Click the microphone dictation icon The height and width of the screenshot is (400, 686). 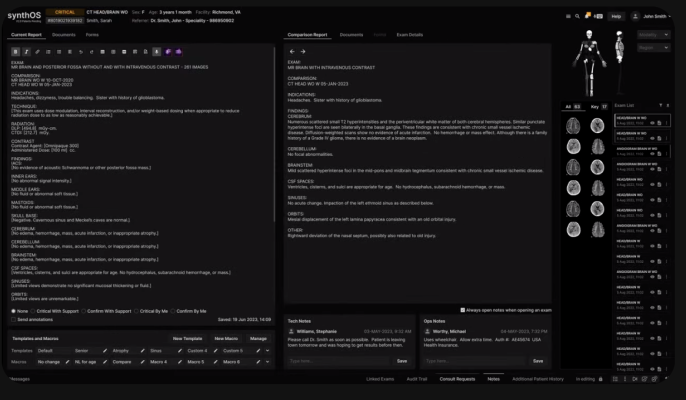point(157,51)
